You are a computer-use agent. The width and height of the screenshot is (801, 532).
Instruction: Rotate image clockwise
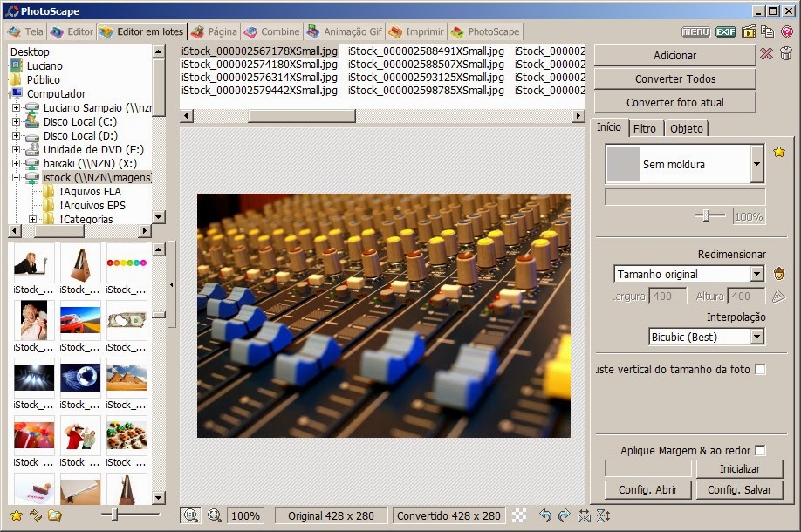[x=564, y=515]
